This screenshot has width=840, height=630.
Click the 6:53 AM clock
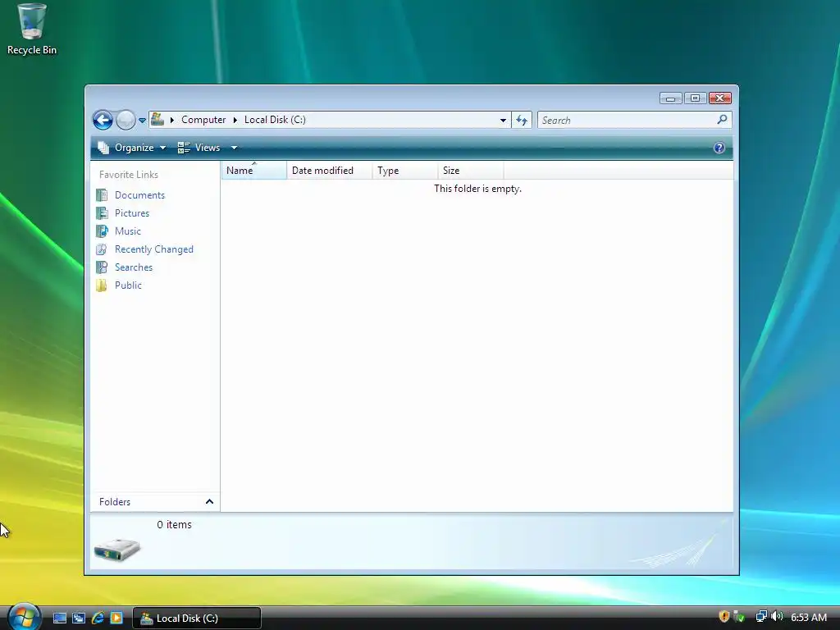click(x=809, y=618)
